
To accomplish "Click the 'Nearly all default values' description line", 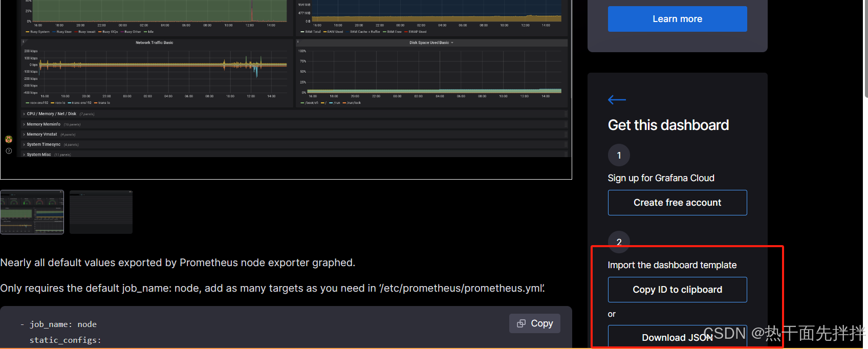I will (x=178, y=263).
